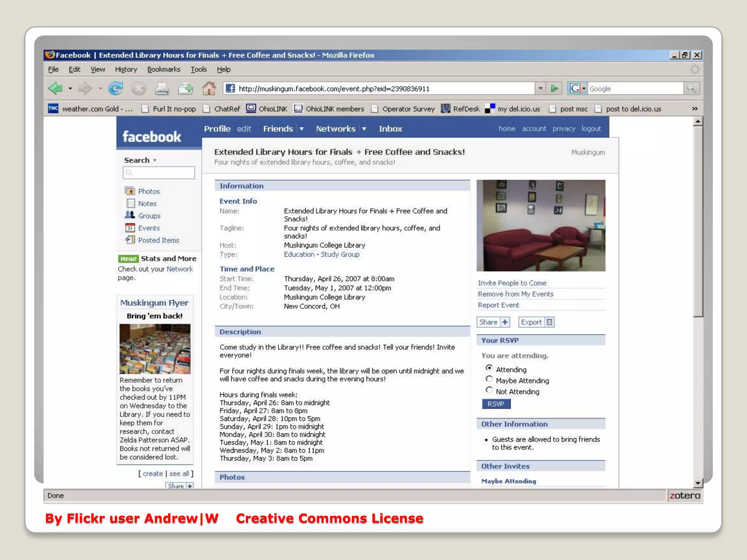Click the browser Back arrow icon
Image resolution: width=747 pixels, height=560 pixels.
(x=55, y=88)
